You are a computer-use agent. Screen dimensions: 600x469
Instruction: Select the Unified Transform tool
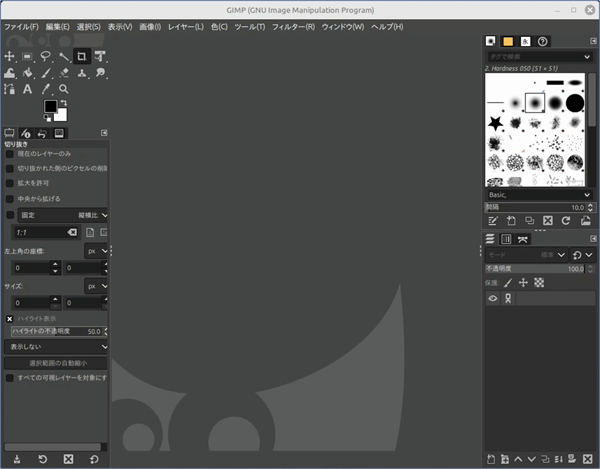pos(100,57)
